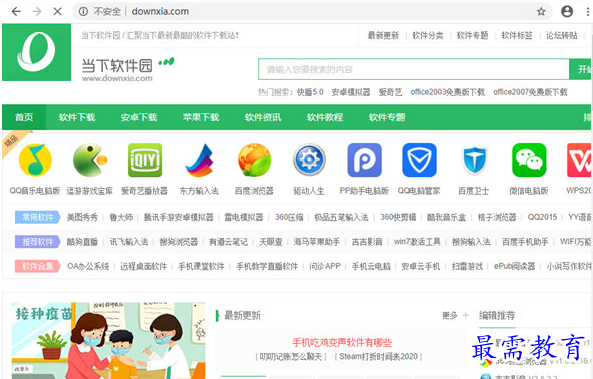Click the 软件标签 top link
The image size is (593, 379).
[x=517, y=36]
